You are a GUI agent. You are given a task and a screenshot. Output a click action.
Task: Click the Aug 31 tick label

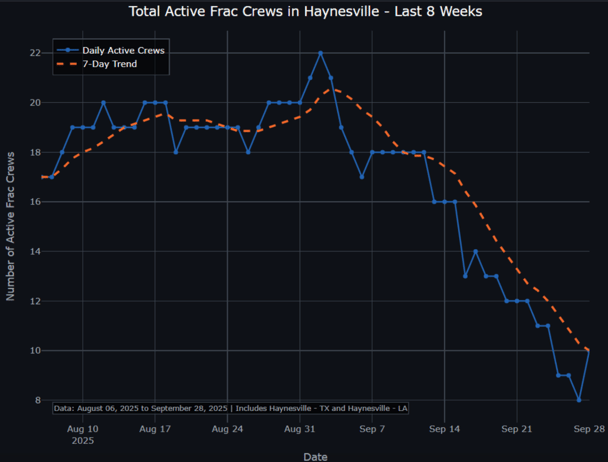tap(300, 428)
